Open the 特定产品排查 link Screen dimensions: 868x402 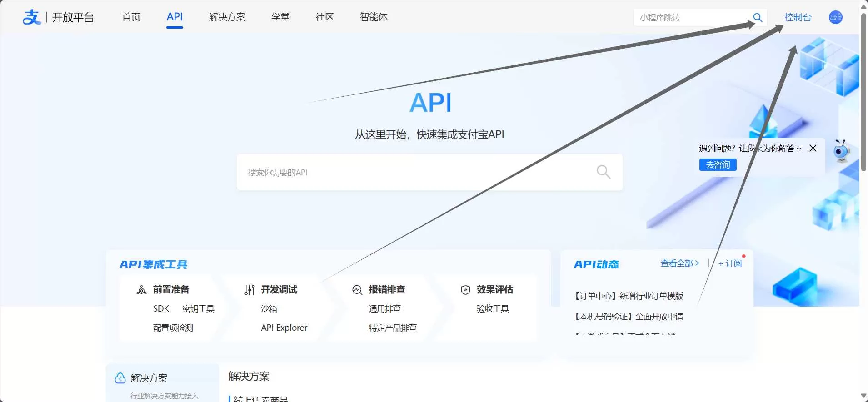(393, 328)
